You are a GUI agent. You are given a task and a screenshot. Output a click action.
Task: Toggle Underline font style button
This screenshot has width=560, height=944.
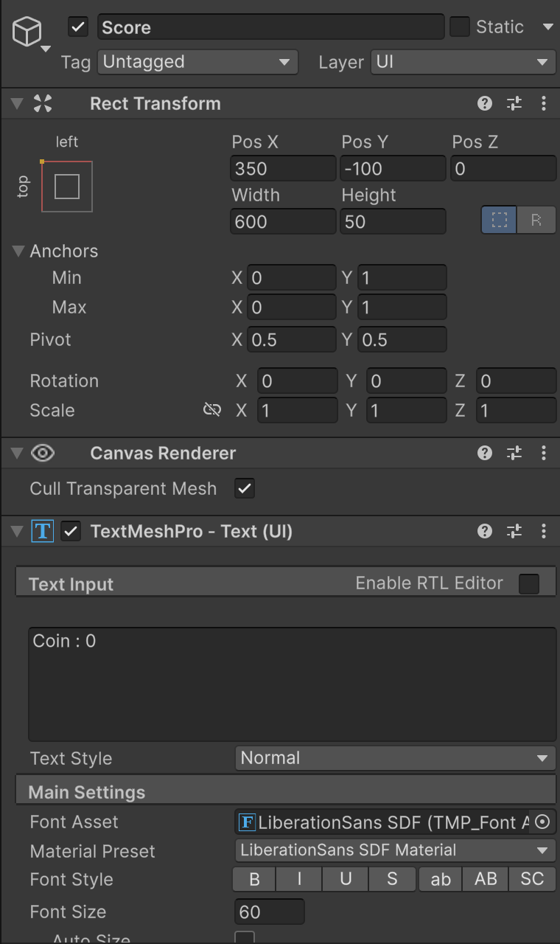coord(346,879)
